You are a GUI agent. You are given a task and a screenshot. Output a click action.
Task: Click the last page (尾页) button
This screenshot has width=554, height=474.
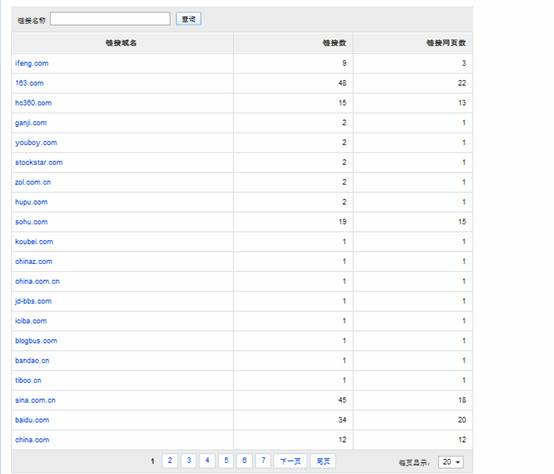[x=323, y=461]
